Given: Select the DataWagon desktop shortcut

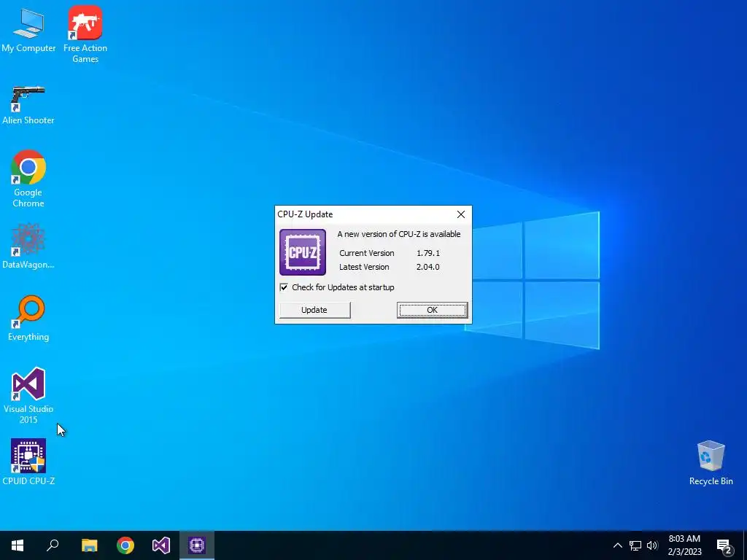Looking at the screenshot, I should point(28,246).
